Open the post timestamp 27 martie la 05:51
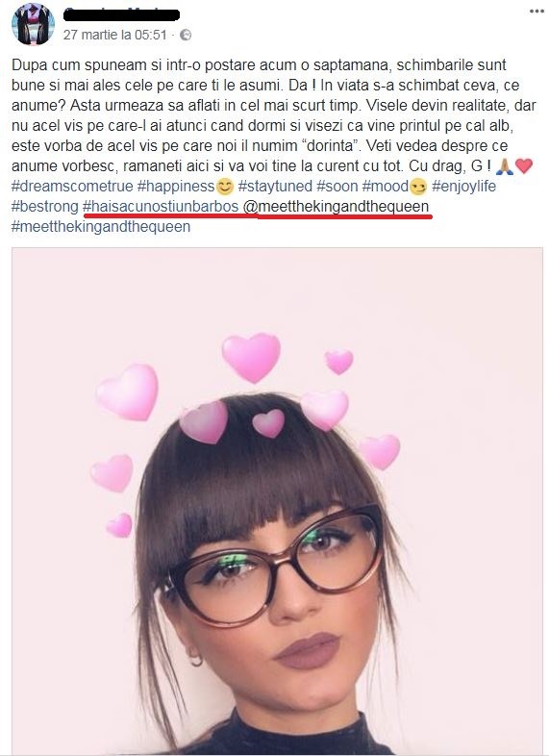This screenshot has width=549, height=756. [x=114, y=35]
